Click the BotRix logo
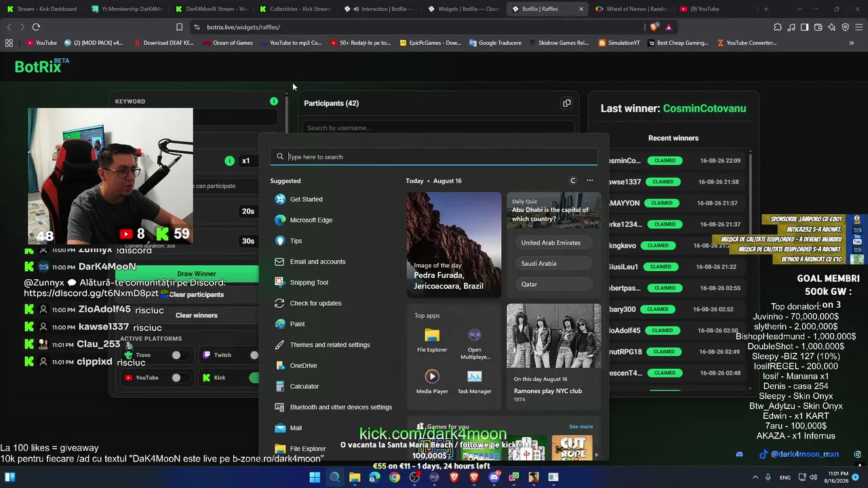Screen dimensions: 868x488 (42, 66)
